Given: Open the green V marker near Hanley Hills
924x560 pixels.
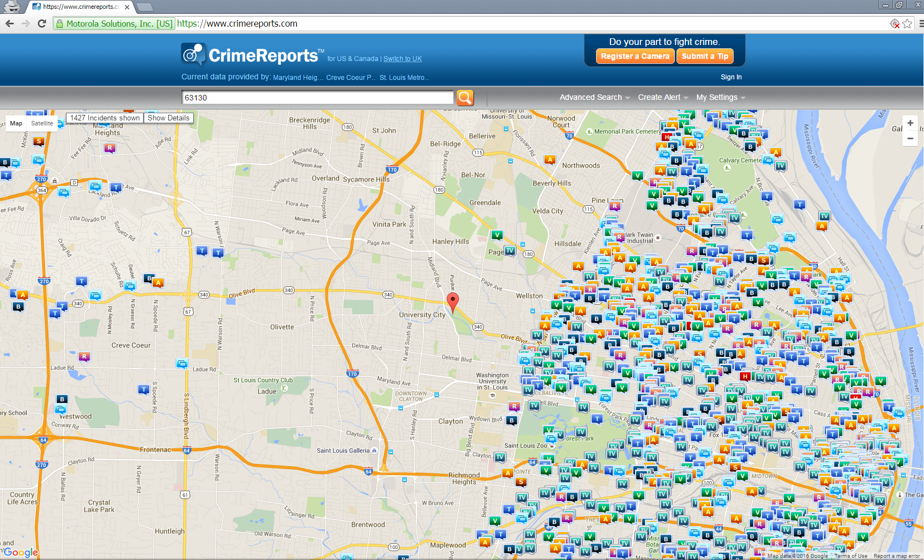Looking at the screenshot, I should (497, 235).
